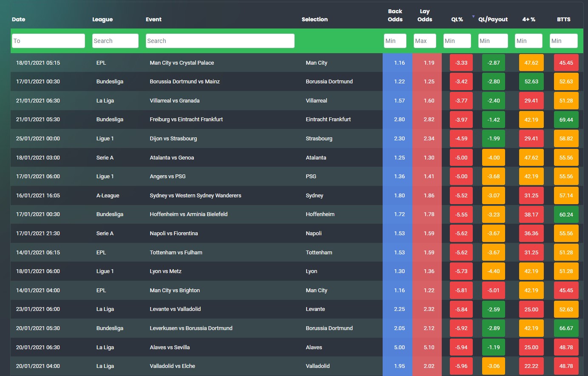Select the Alaves vs Sevilla event
588x376 pixels.
click(170, 347)
